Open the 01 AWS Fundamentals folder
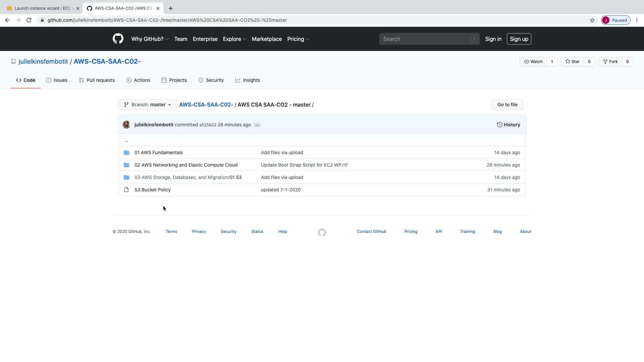Image resolution: width=644 pixels, height=362 pixels. tap(158, 153)
